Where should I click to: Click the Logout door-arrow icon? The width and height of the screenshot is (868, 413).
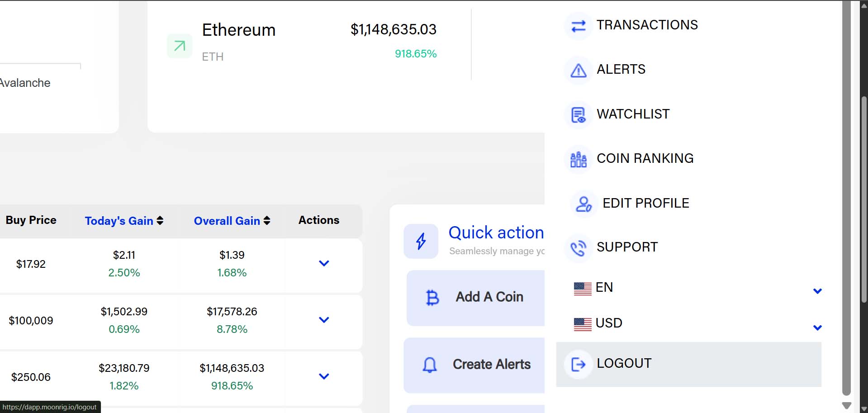(x=579, y=364)
